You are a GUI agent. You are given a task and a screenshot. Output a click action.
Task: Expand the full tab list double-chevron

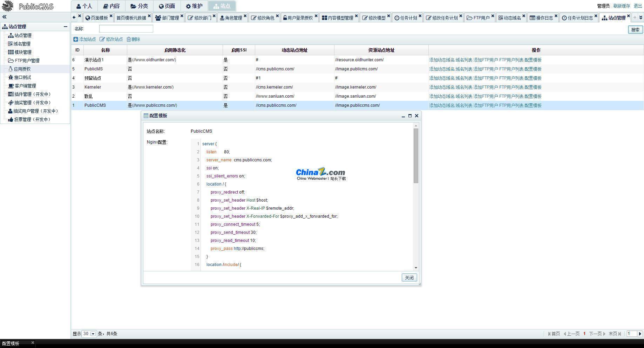click(x=640, y=17)
